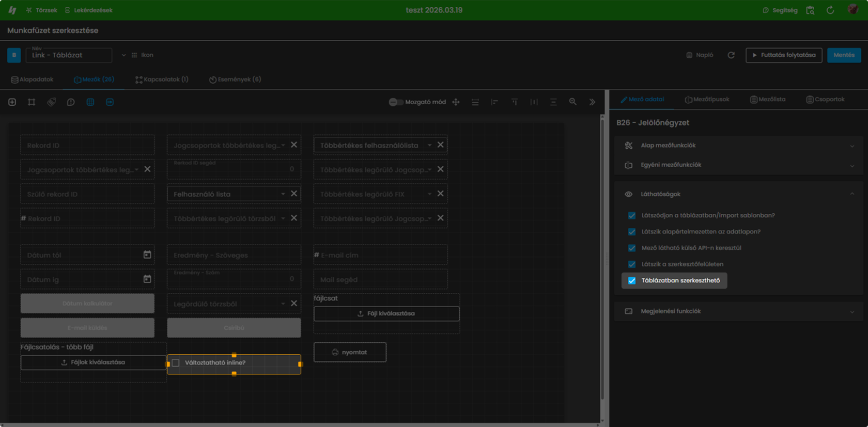868x427 pixels.
Task: Click the vertical distribute columns icon
Action: (534, 102)
